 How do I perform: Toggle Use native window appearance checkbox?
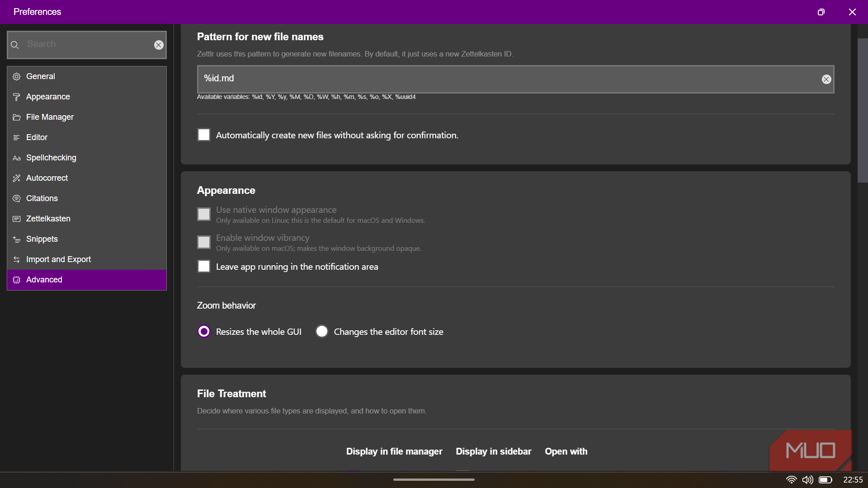[x=204, y=214]
